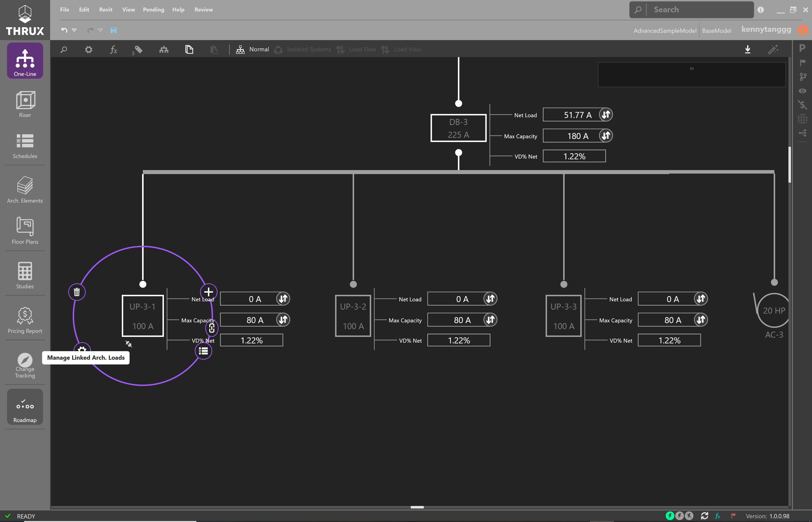Screen dimensions: 812x522
Task: Open the fx formula tool in toolbar
Action: coord(114,50)
